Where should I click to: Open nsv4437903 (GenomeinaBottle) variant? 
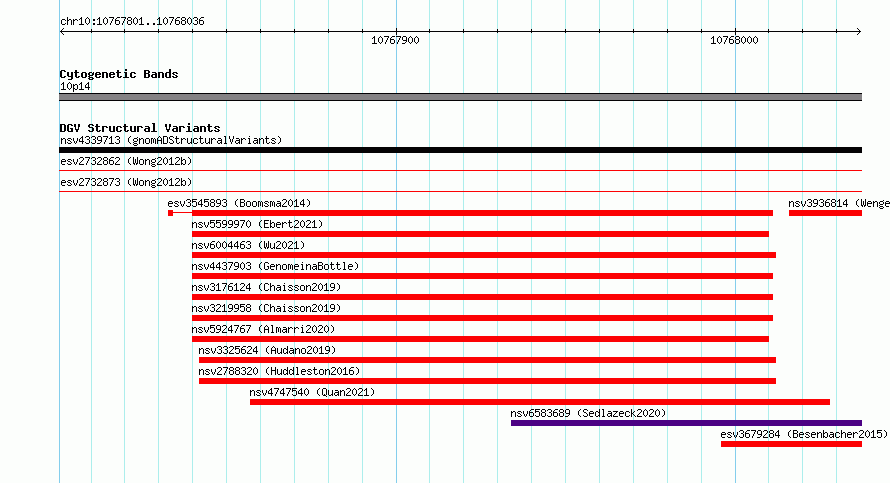275,266
